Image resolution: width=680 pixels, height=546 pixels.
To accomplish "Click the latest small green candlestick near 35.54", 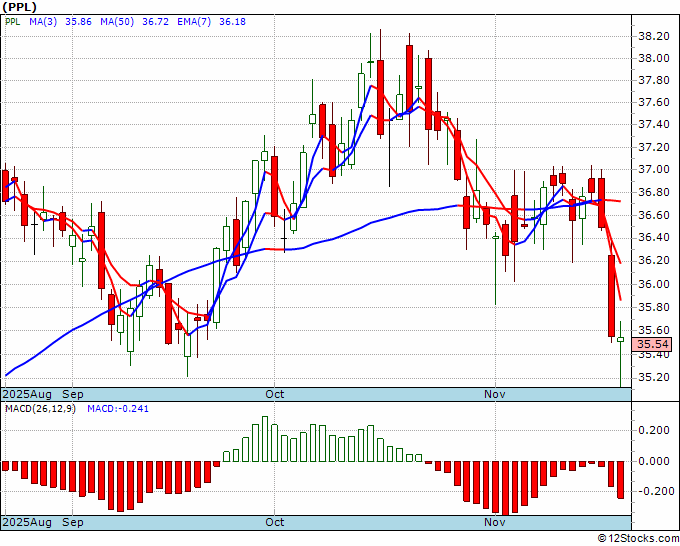I will click(621, 340).
